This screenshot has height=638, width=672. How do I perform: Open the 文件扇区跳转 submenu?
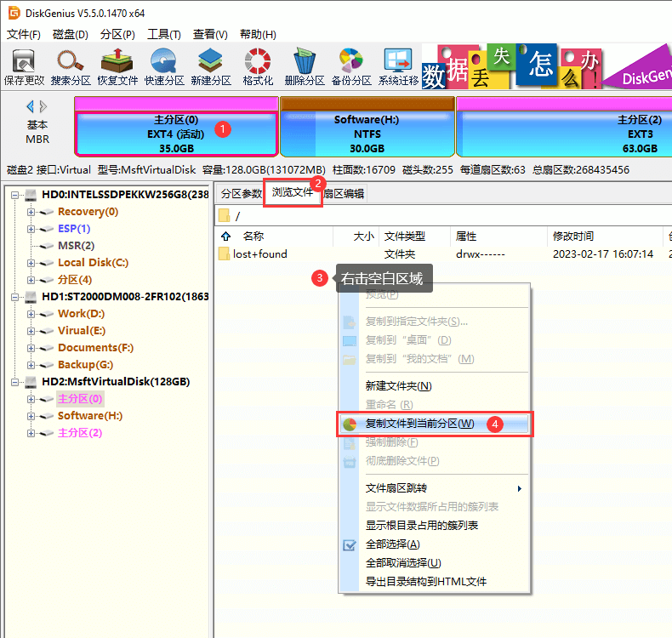click(x=434, y=488)
